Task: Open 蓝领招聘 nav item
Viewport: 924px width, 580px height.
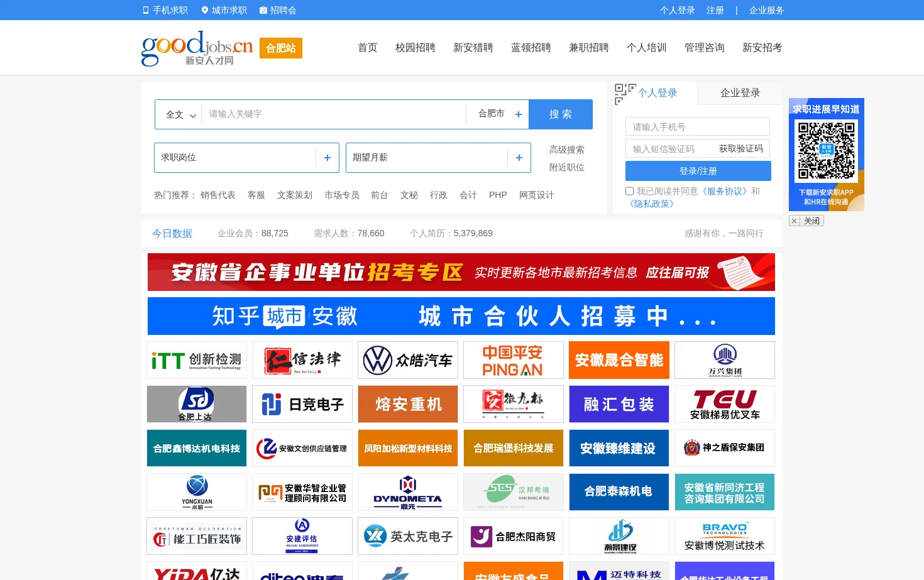Action: click(531, 48)
